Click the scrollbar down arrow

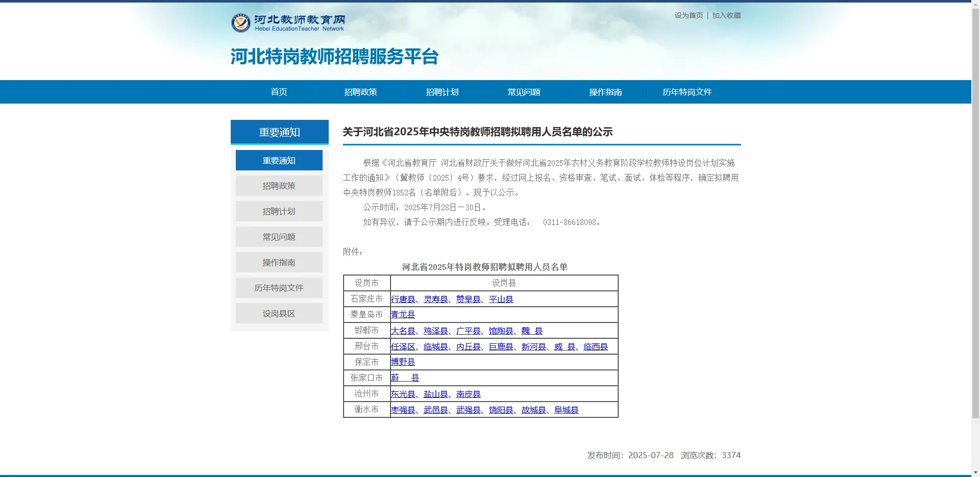point(975,472)
